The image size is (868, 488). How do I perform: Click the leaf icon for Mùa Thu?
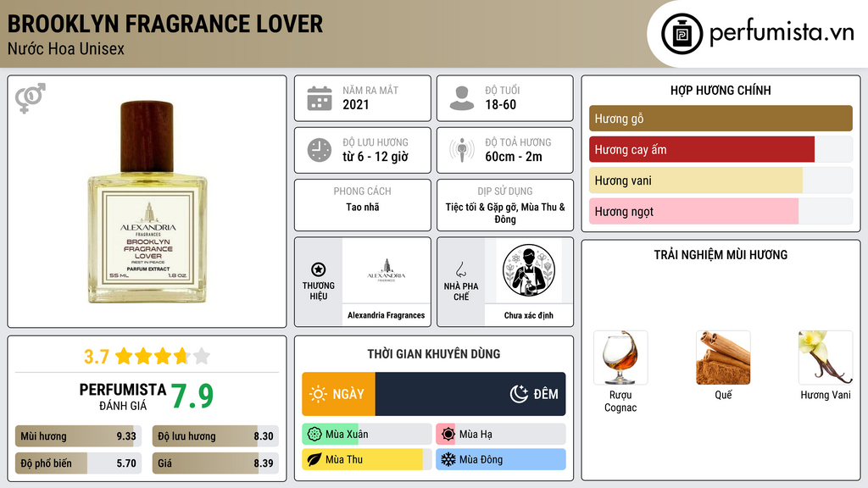(314, 459)
